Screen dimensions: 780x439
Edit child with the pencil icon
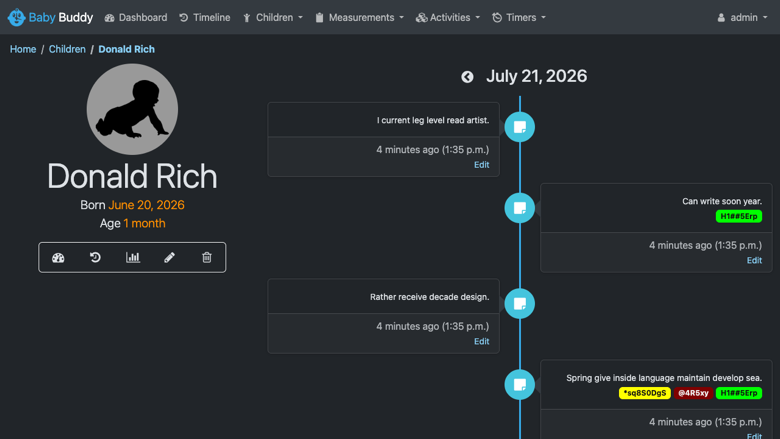coord(170,258)
